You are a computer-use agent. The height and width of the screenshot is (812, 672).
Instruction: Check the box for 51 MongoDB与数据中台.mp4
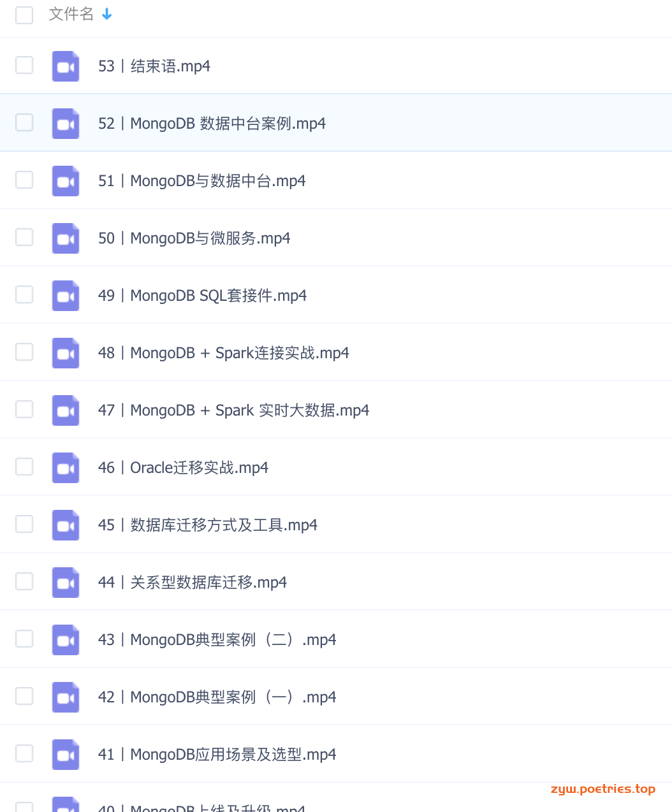24,180
